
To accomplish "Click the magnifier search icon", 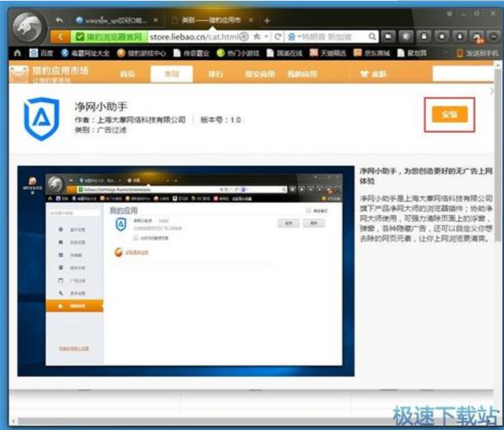I will coord(372,37).
